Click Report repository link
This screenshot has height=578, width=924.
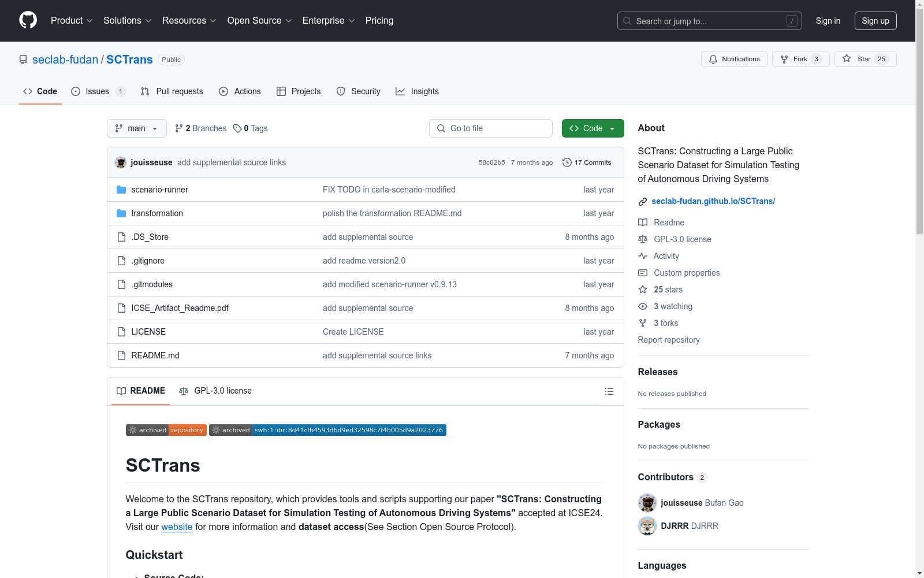coord(669,340)
